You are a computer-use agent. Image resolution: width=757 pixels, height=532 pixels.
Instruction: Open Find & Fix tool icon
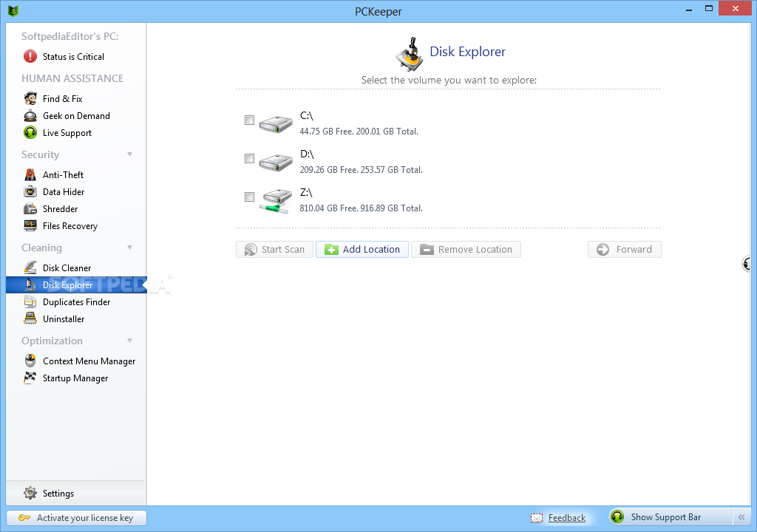pyautogui.click(x=30, y=98)
